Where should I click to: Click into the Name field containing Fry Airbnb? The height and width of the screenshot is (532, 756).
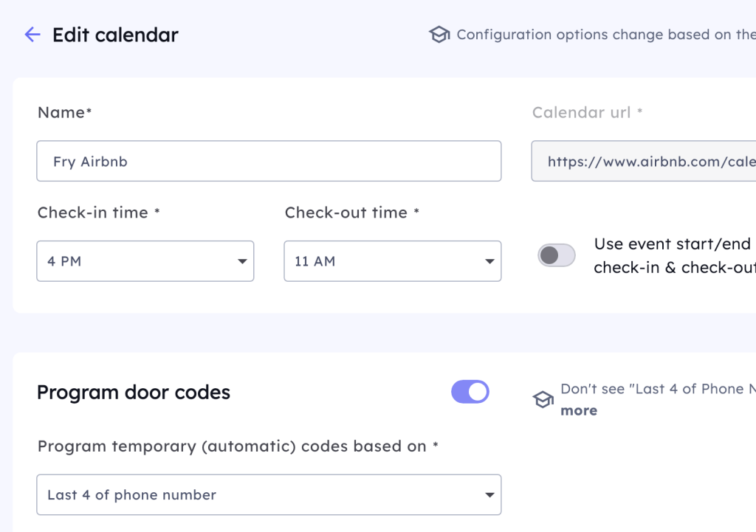point(269,161)
